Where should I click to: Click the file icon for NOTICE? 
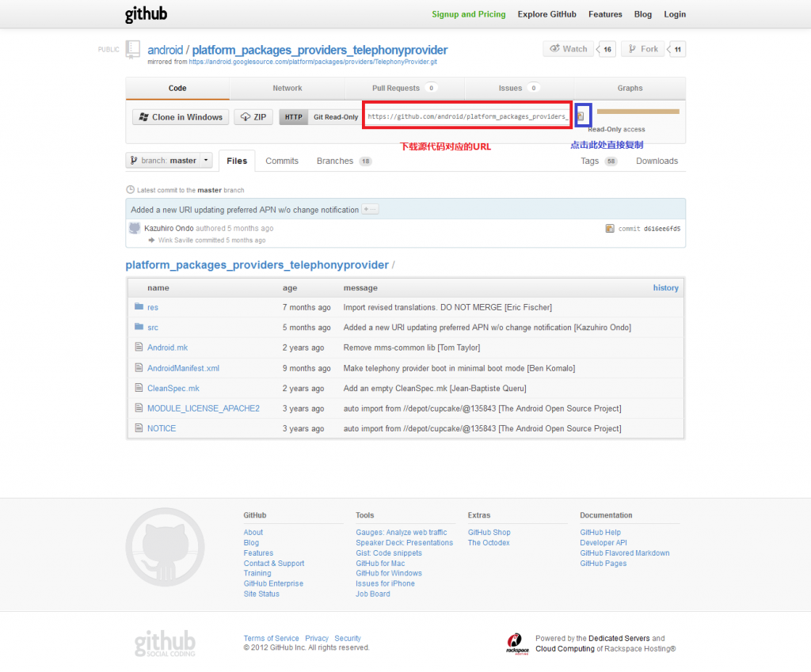[x=139, y=428]
